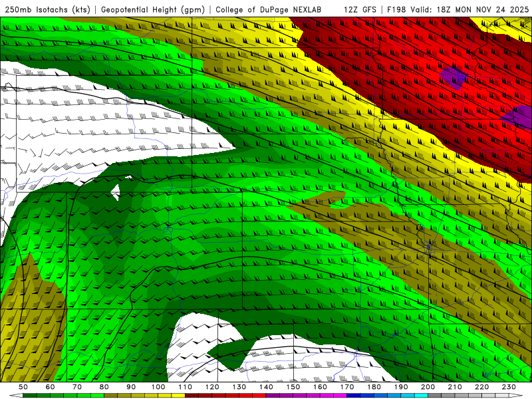
Task: Pick the dark red swatch starting at 110
Action: click(x=192, y=395)
